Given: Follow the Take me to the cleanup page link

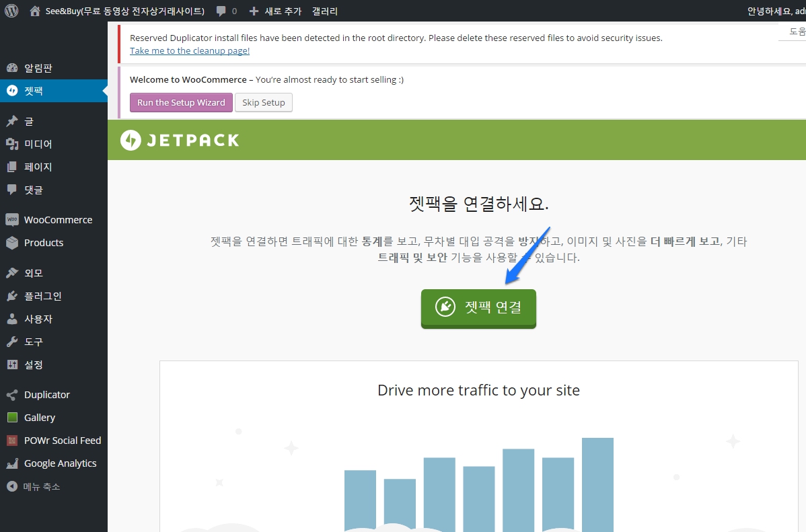Looking at the screenshot, I should [x=189, y=50].
